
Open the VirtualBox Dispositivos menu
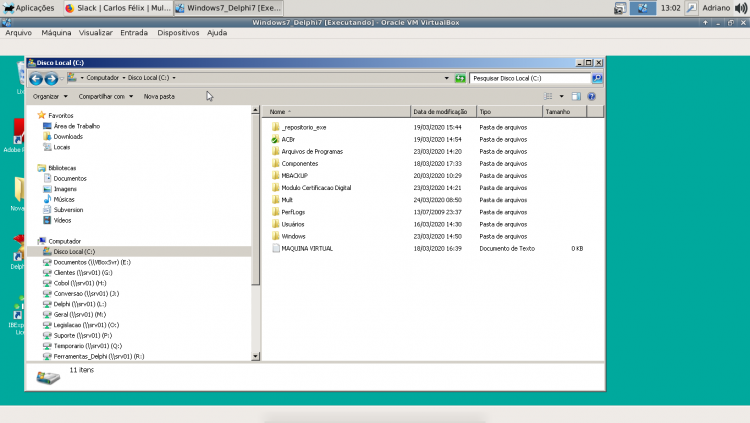pyautogui.click(x=178, y=33)
